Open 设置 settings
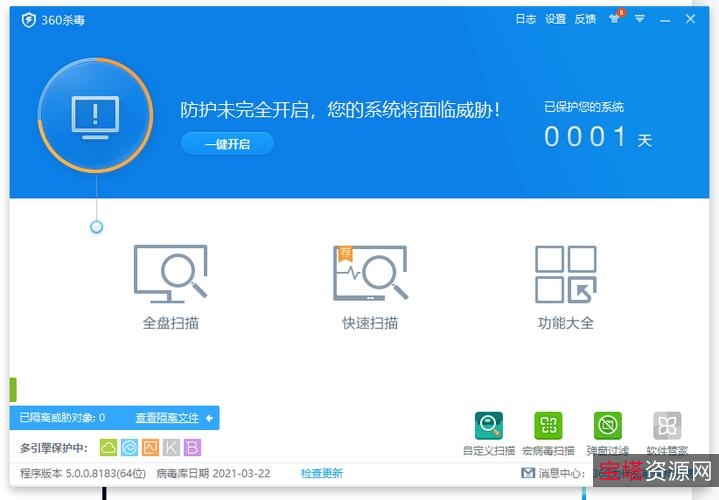The image size is (719, 500). [555, 19]
